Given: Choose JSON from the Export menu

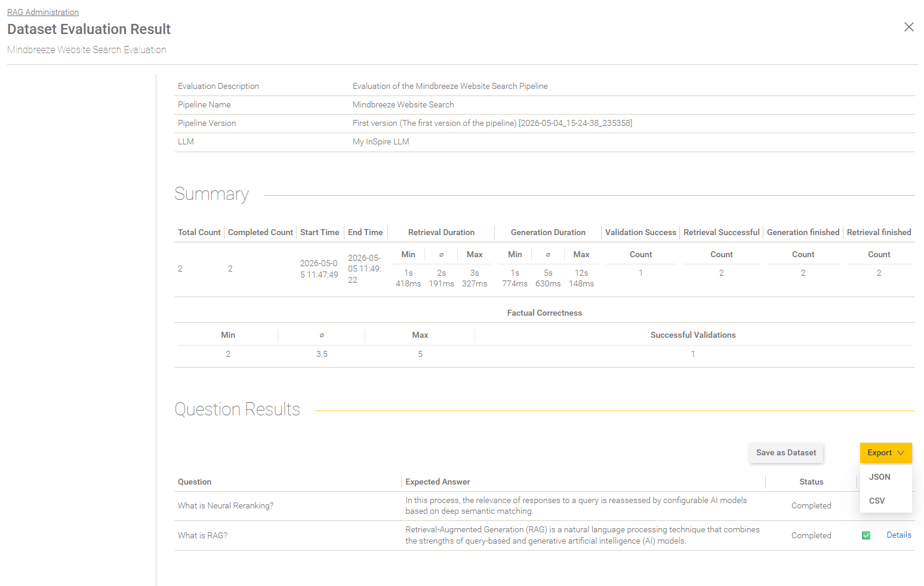Looking at the screenshot, I should tap(880, 477).
